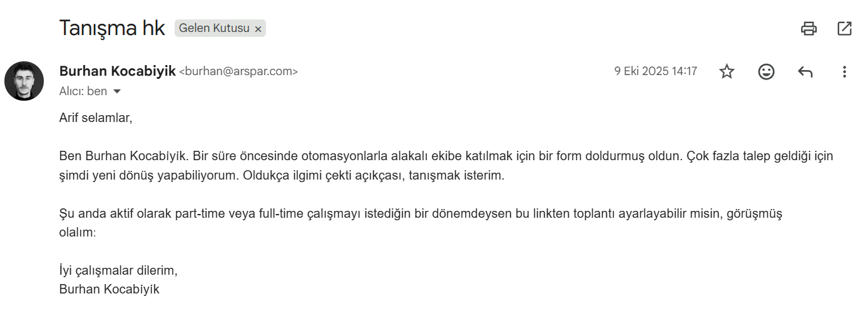Click the bold sender name Burhan Kocabiyik
868x316 pixels.
(x=117, y=71)
